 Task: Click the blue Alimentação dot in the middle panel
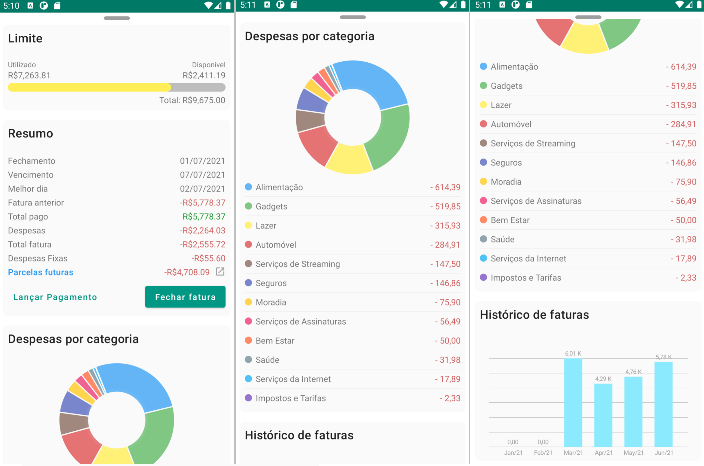248,187
